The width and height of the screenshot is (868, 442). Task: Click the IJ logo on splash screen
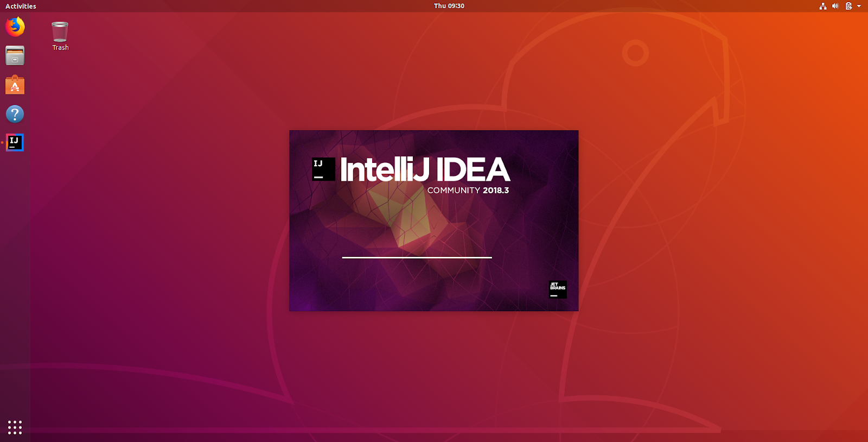[x=323, y=169]
